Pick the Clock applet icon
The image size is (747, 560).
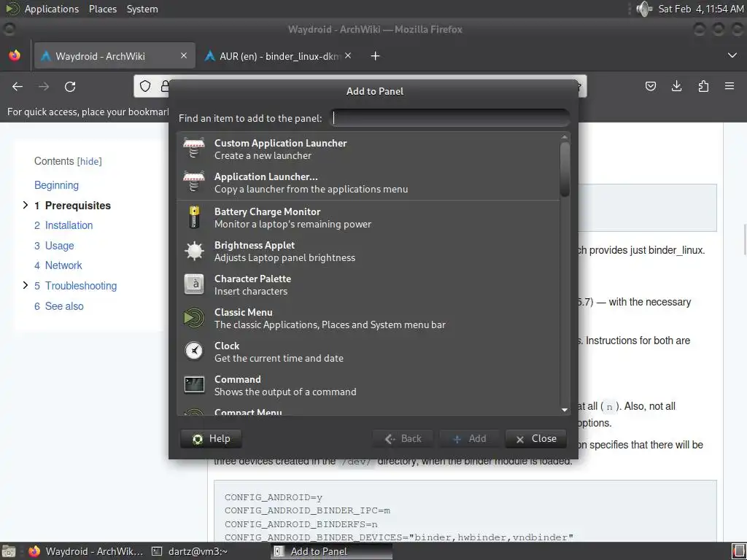(x=194, y=351)
